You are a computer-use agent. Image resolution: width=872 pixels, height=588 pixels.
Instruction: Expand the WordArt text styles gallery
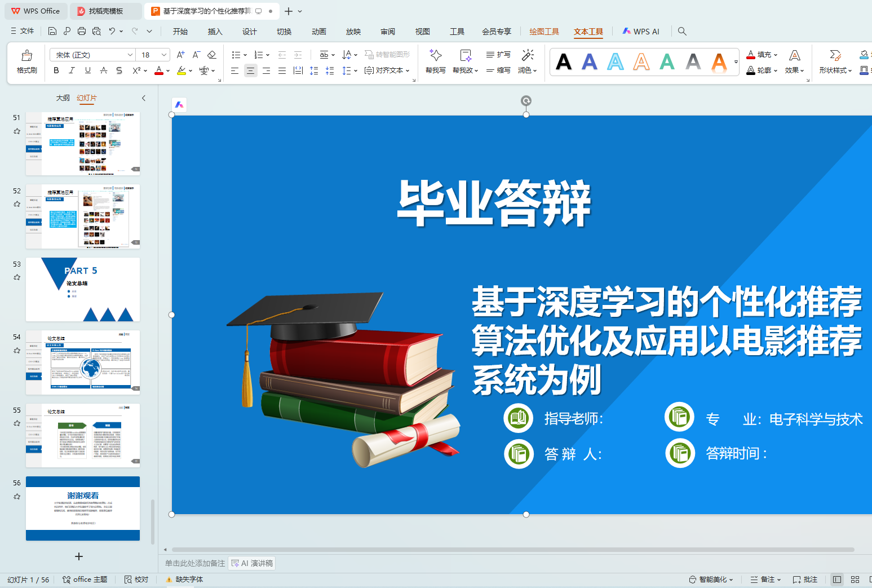(736, 62)
